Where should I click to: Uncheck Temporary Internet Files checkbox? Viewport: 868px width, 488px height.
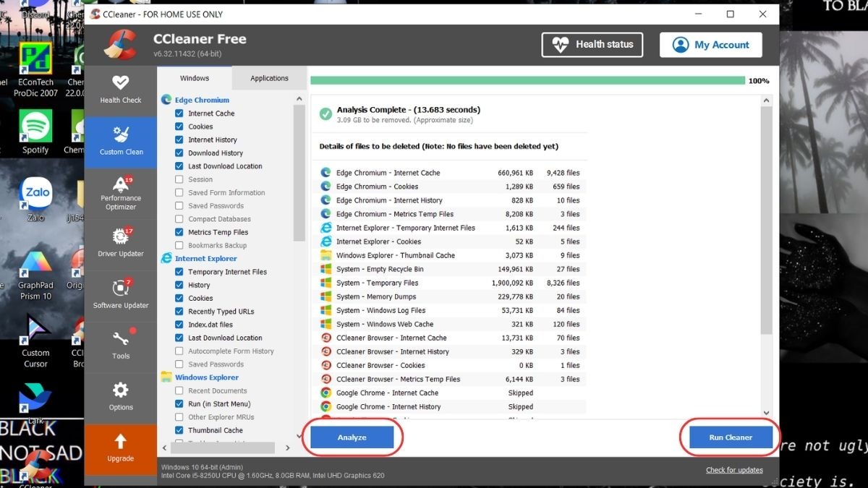coord(179,272)
